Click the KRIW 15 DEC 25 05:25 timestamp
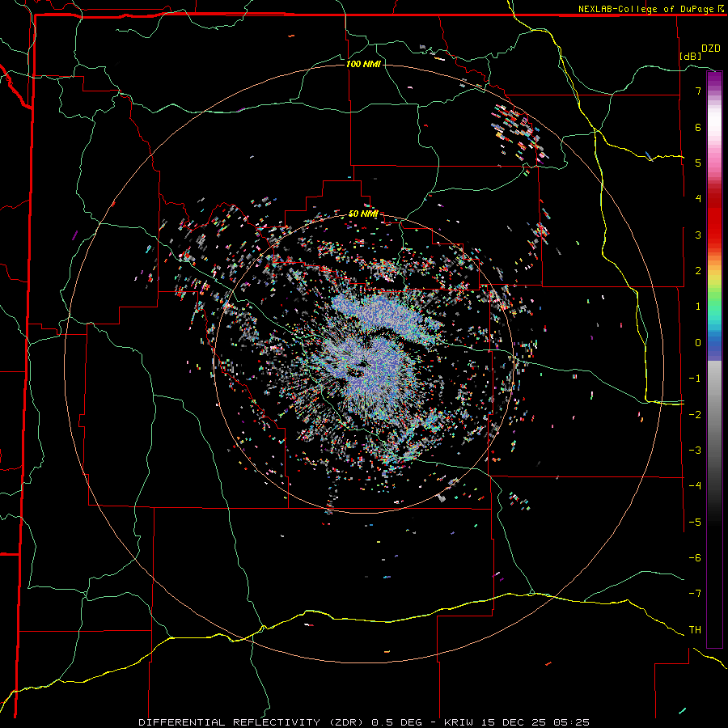Screen dimensions: 728x728 click(517, 722)
